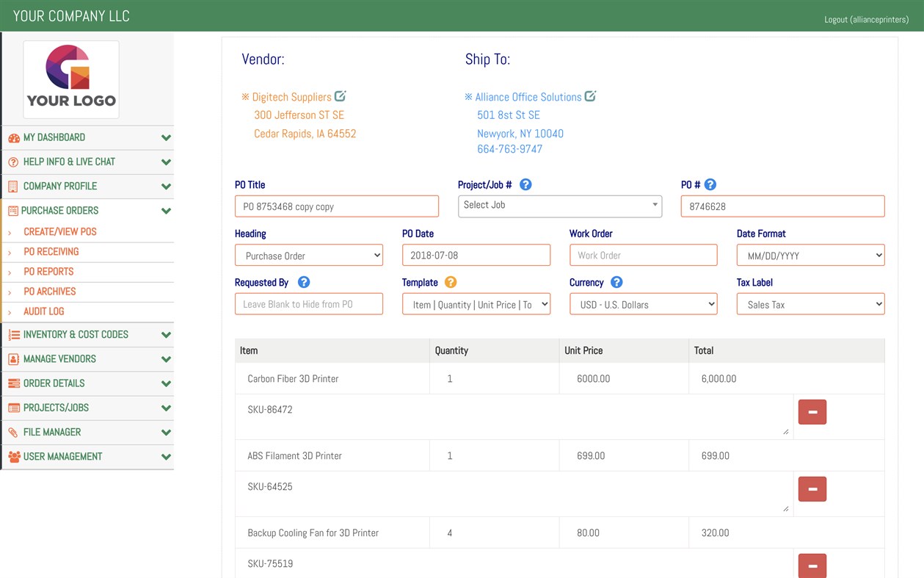Click the PO Date input field
This screenshot has width=924, height=578.
476,255
